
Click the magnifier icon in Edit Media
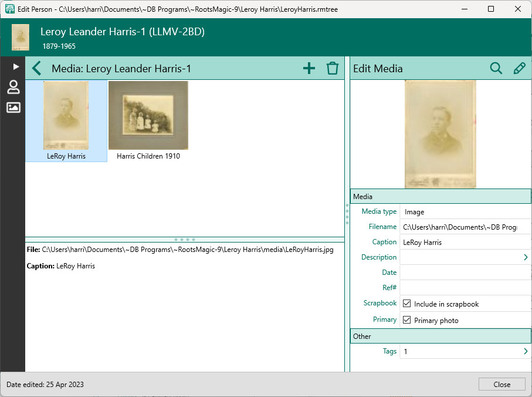[496, 69]
